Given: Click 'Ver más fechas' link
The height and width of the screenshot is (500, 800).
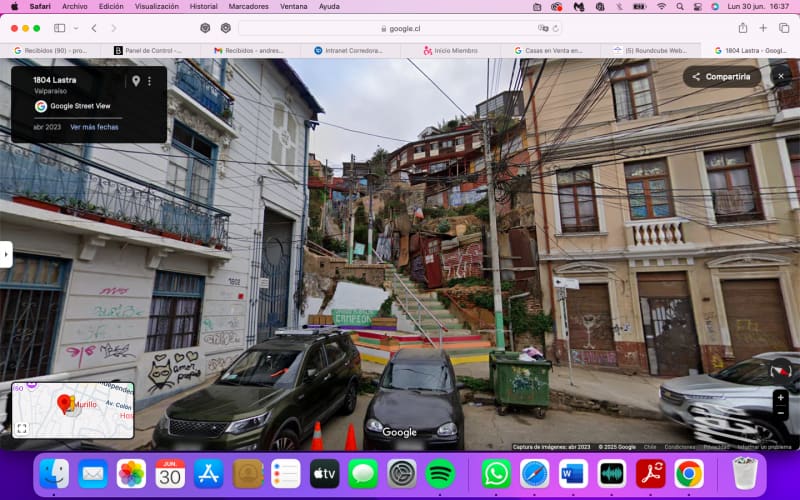Looking at the screenshot, I should click(94, 127).
